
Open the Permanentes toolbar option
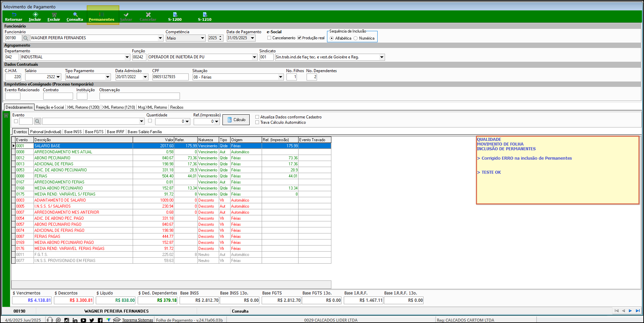tap(102, 17)
